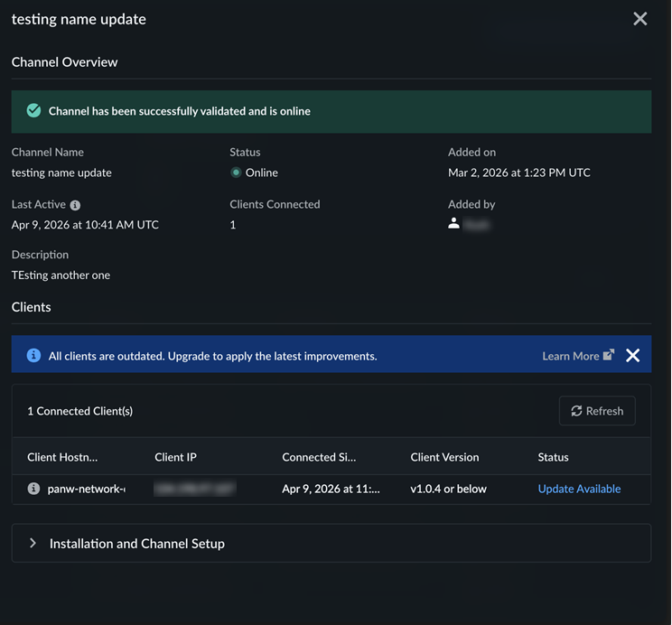The width and height of the screenshot is (672, 625).
Task: Click the green checkmark in the validation banner
Action: [33, 111]
